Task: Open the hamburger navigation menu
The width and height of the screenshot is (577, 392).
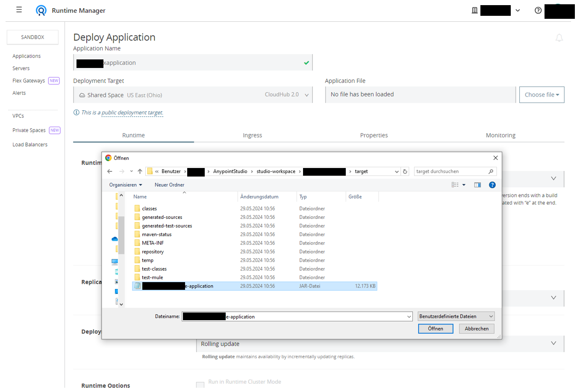Action: tap(19, 10)
